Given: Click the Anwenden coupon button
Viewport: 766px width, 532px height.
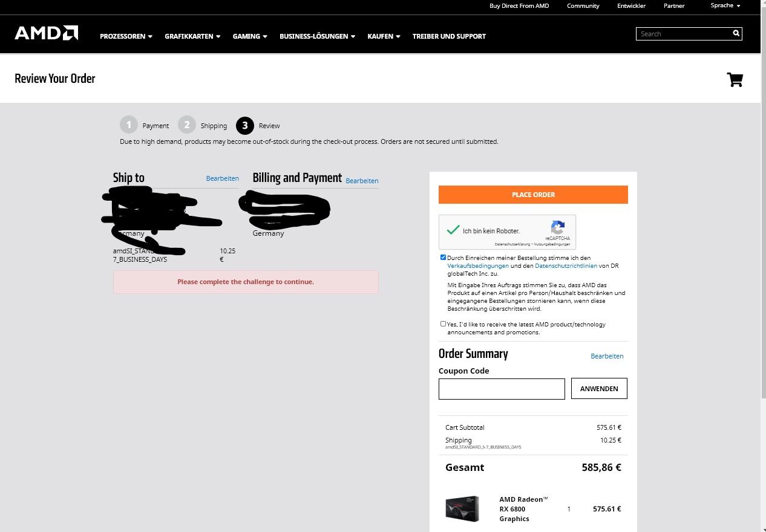Looking at the screenshot, I should tap(599, 389).
